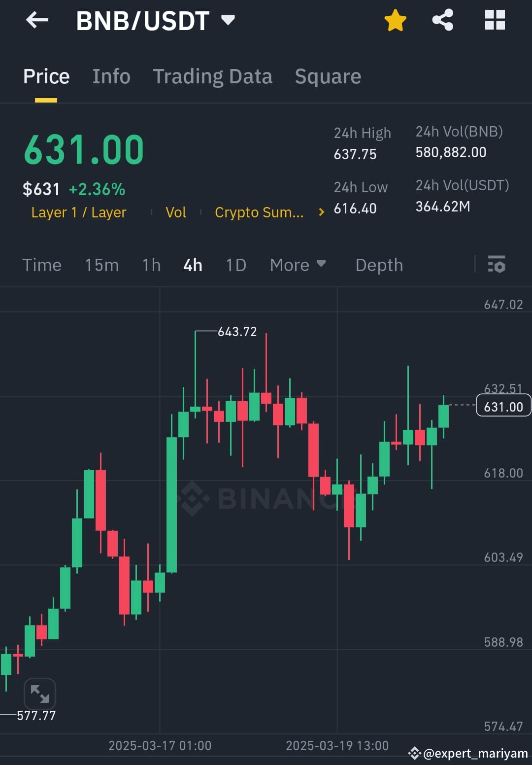Screen dimensions: 532x765
Task: Open the chart indicator settings icon
Action: click(x=497, y=265)
